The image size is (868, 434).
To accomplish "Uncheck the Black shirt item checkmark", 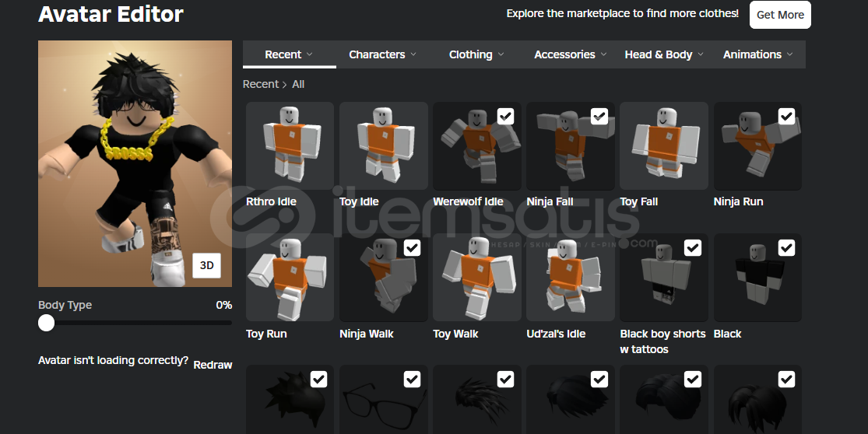I will click(x=786, y=247).
